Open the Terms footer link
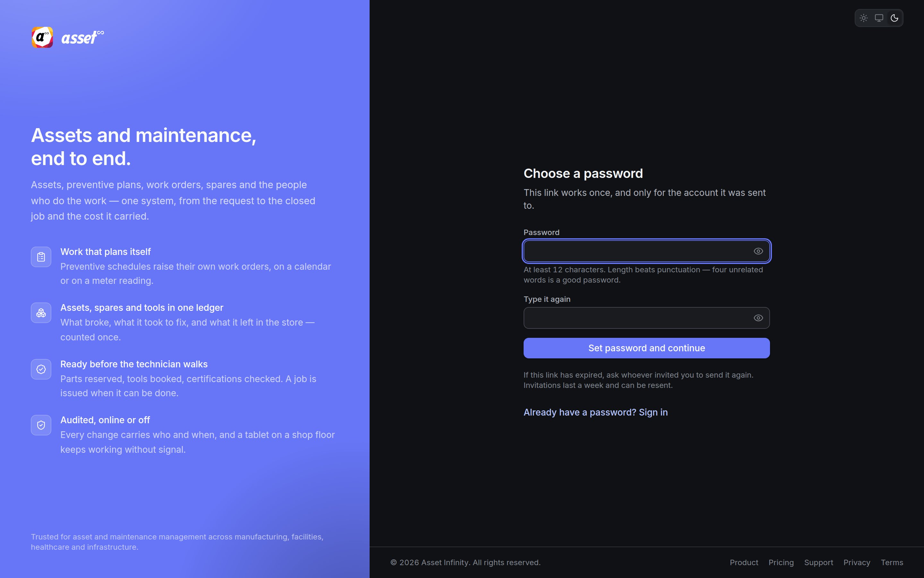 point(892,563)
